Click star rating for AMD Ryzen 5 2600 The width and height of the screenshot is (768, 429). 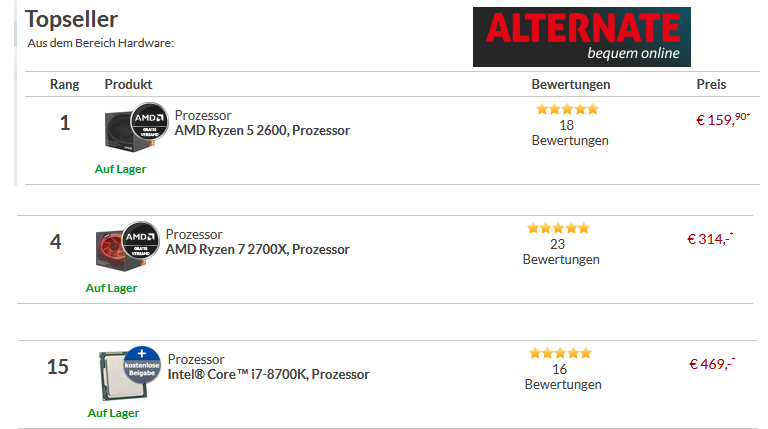(x=567, y=109)
